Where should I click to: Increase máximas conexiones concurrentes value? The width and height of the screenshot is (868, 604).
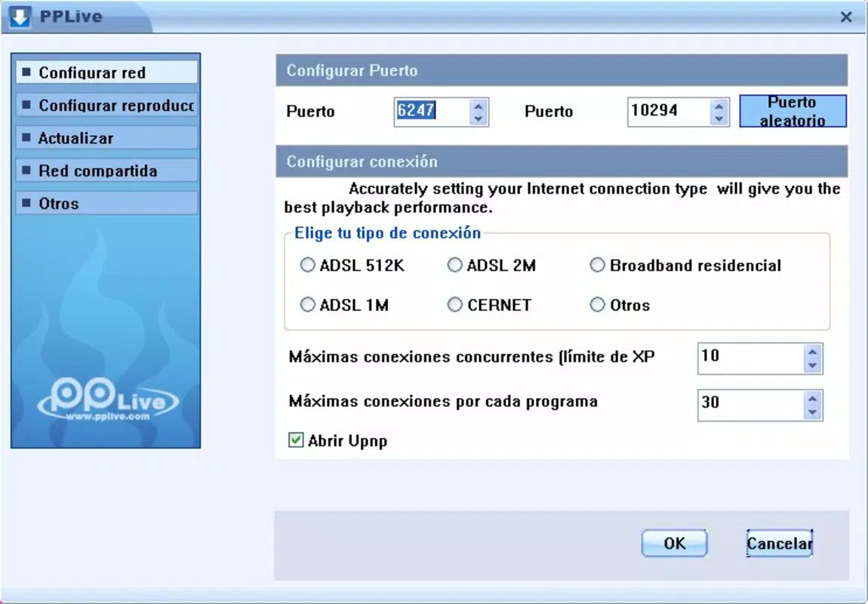click(x=812, y=352)
